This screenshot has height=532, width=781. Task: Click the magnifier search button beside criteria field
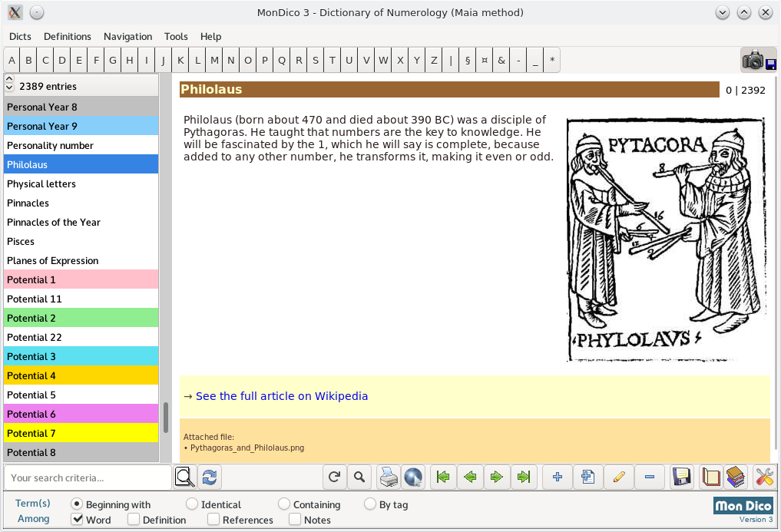[x=185, y=477]
